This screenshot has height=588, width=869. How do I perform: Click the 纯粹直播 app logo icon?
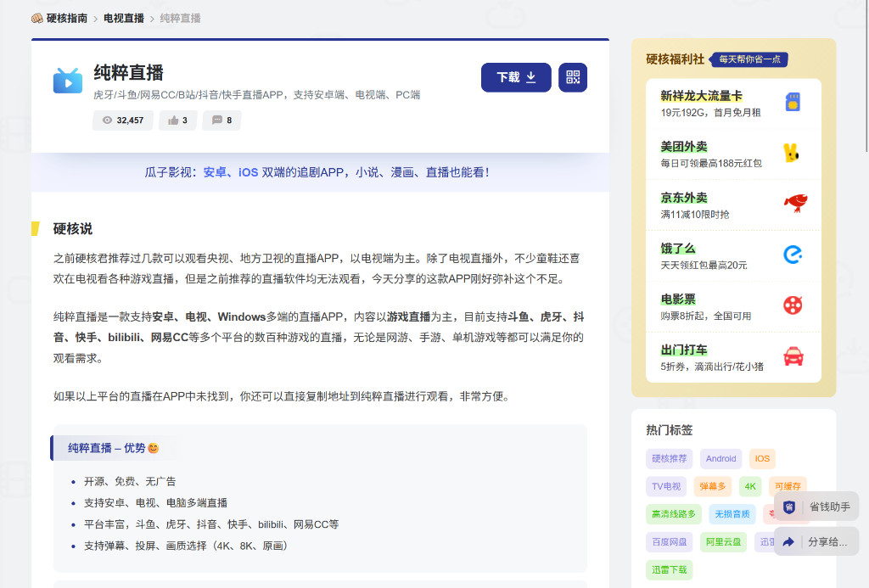67,81
